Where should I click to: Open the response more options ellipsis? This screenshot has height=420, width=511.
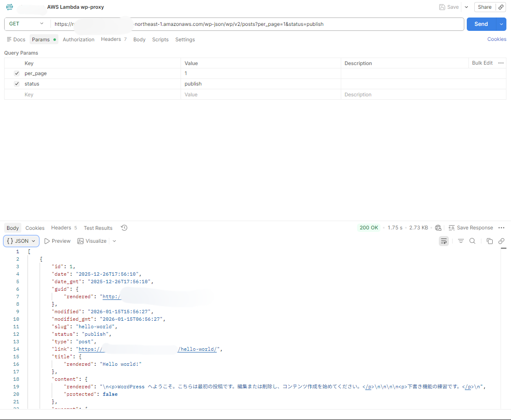[501, 228]
